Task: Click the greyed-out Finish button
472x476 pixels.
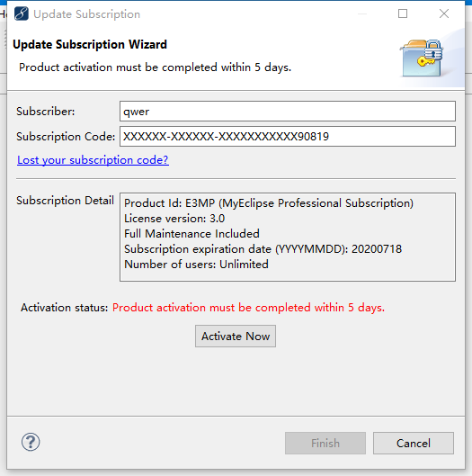Action: 325,444
